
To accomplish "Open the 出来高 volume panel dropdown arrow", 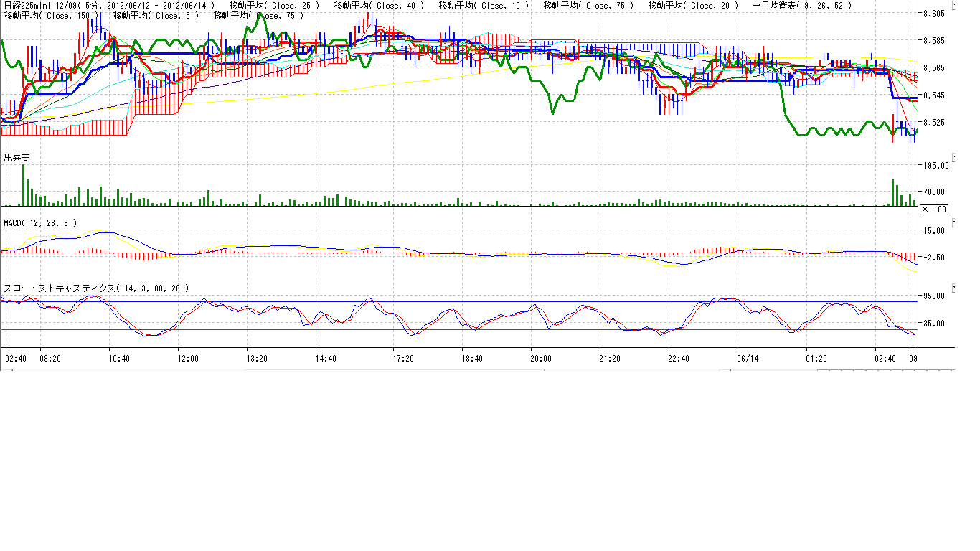I will (x=955, y=156).
